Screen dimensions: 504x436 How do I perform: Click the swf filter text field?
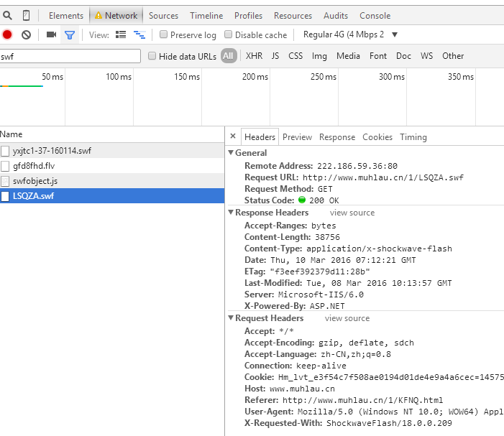(x=70, y=56)
